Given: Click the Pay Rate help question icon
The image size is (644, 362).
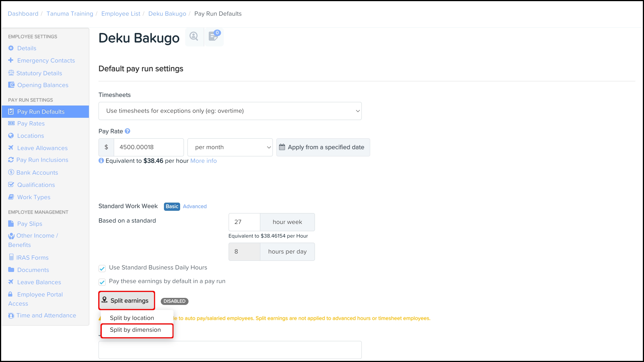Looking at the screenshot, I should click(x=128, y=131).
